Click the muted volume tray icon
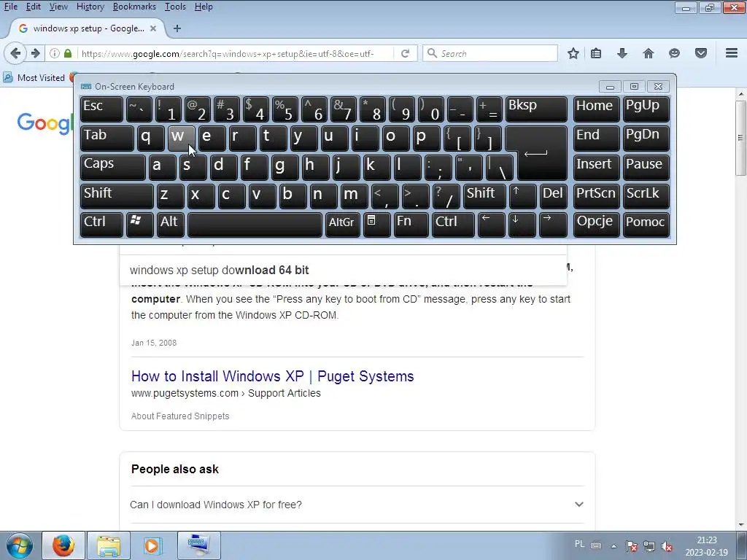 (x=667, y=546)
